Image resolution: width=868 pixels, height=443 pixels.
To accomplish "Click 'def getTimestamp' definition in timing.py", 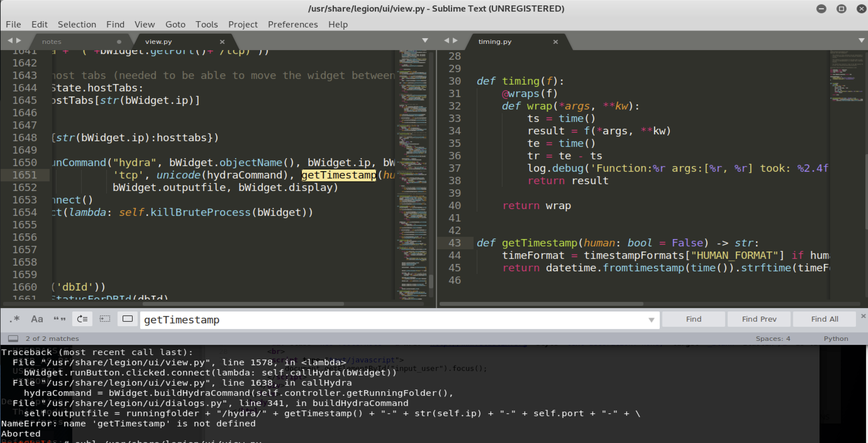I will click(527, 243).
